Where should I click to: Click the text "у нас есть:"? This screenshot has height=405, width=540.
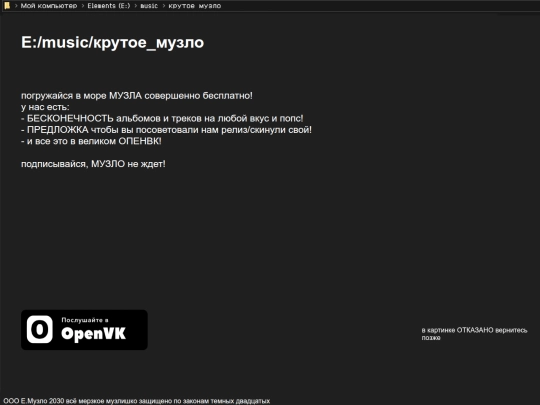45,107
